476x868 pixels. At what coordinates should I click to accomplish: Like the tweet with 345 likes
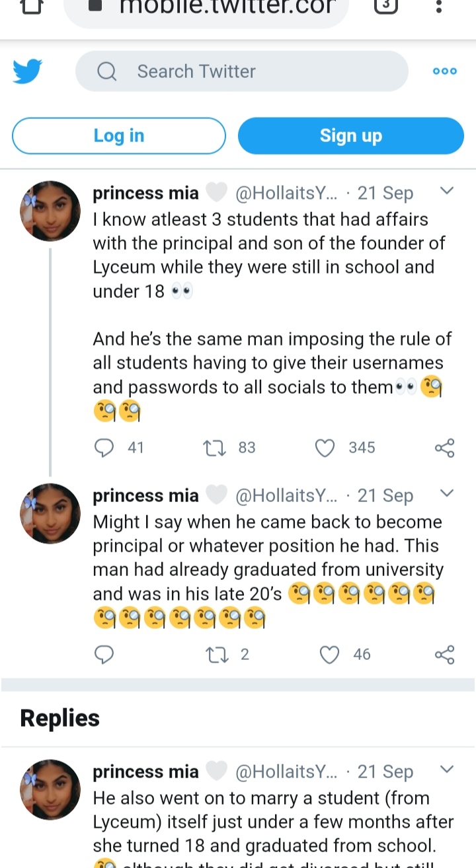click(325, 448)
